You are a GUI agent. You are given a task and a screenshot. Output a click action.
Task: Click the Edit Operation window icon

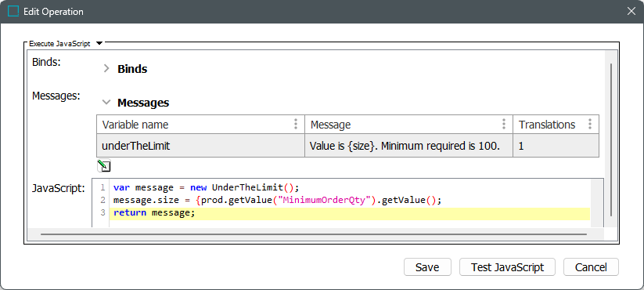(13, 12)
